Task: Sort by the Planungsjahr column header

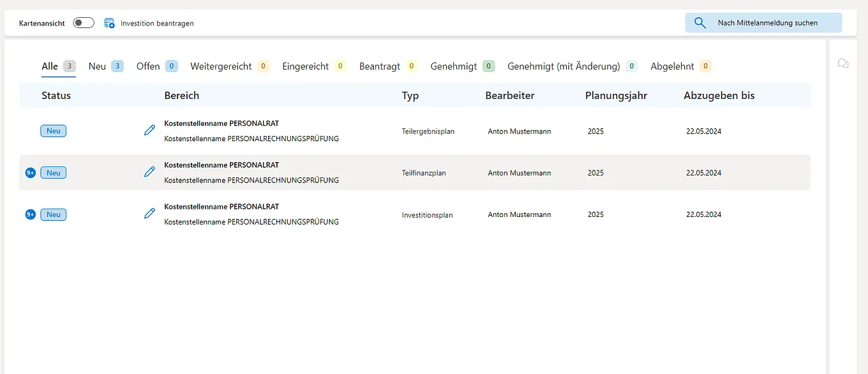Action: coord(616,96)
